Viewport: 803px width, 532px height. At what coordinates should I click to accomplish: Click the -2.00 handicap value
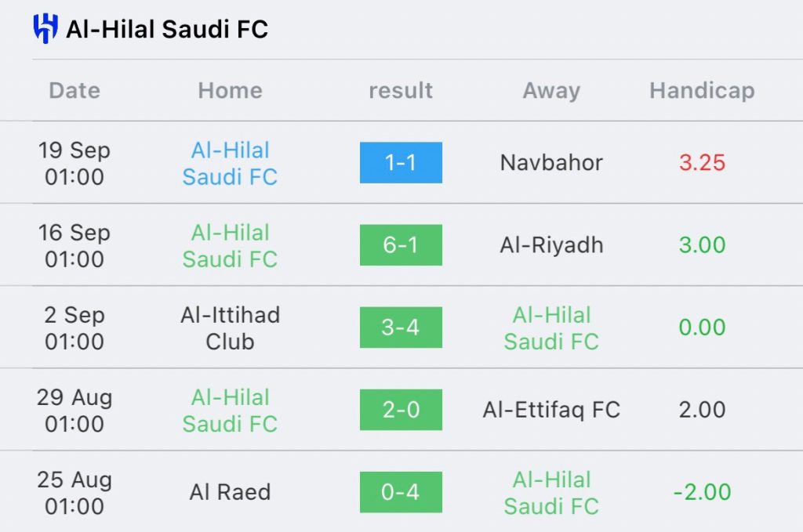coord(702,492)
